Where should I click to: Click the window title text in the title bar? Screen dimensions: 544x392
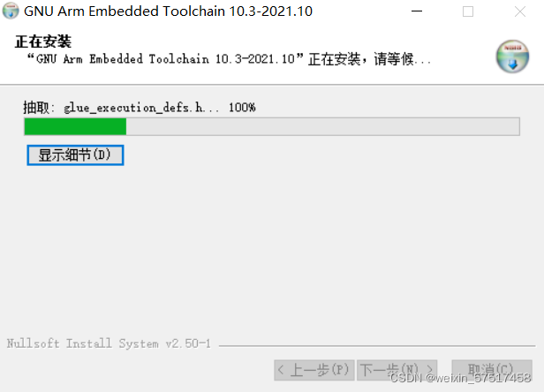(169, 11)
